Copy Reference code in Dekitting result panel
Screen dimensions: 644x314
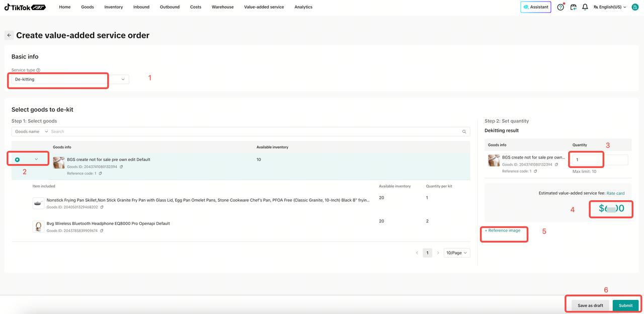point(535,171)
